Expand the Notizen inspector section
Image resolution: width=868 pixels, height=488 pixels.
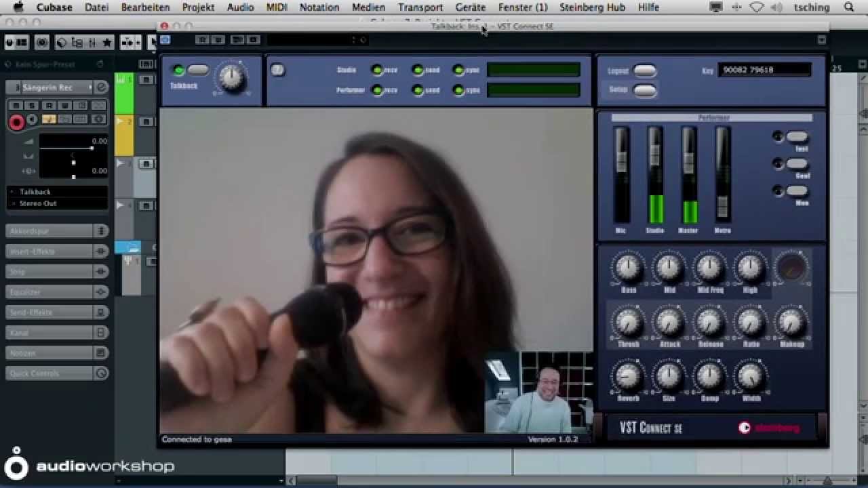click(50, 353)
